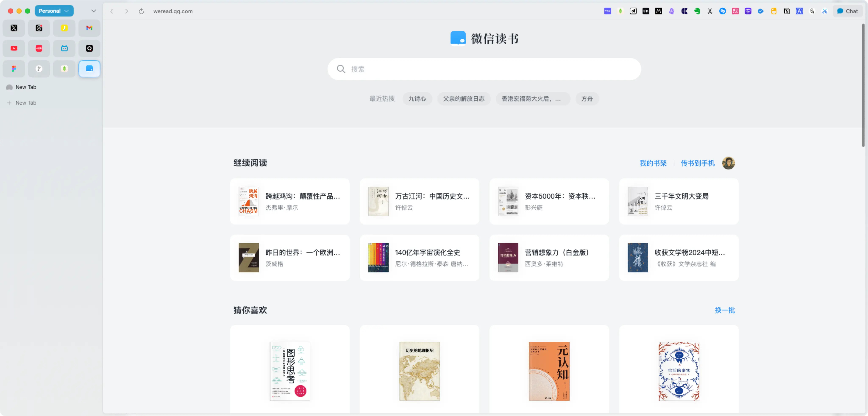The image size is (868, 416).
Task: Click 换一批 to refresh recommendations
Action: click(x=725, y=310)
